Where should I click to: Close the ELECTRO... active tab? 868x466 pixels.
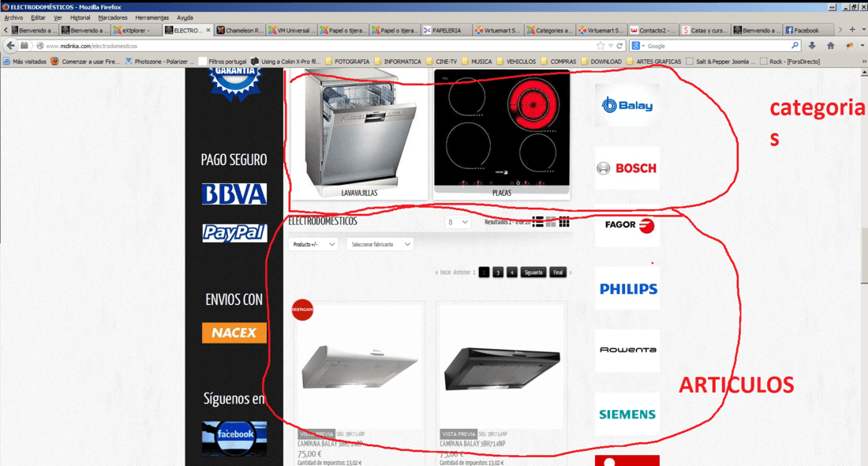point(208,30)
